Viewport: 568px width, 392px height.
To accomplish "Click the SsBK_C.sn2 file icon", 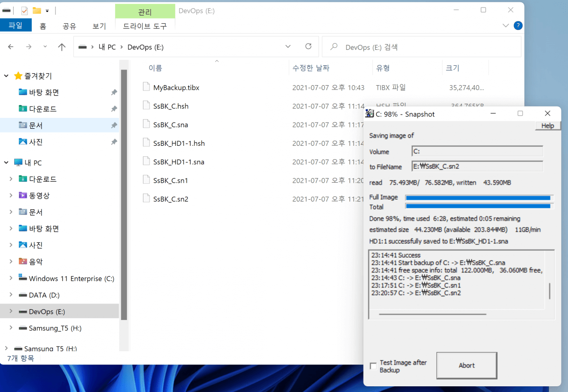I will (146, 198).
